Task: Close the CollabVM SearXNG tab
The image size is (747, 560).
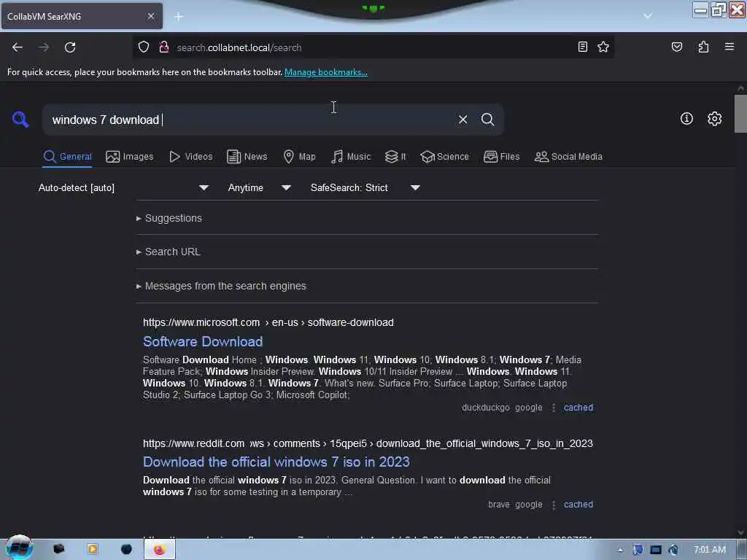Action: point(151,16)
